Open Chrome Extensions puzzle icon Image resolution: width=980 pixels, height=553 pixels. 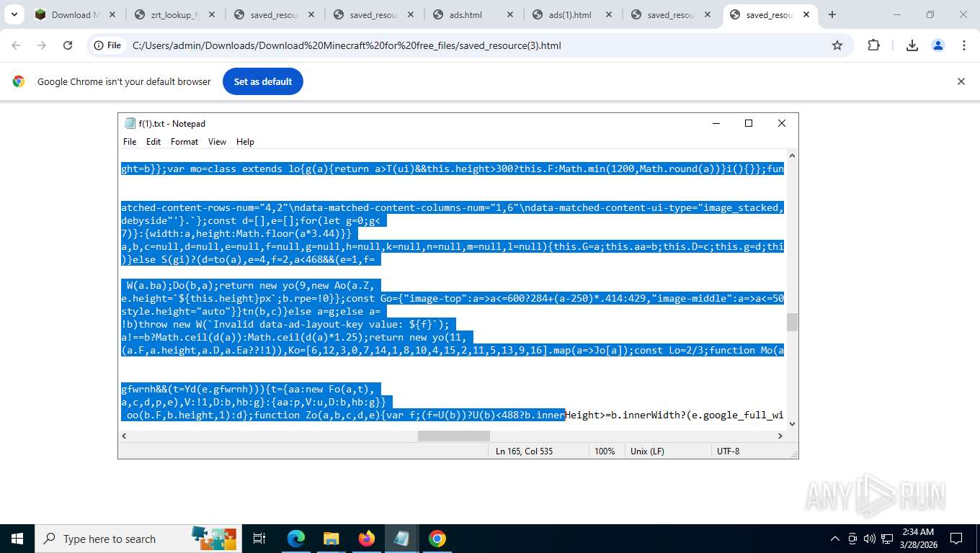(873, 45)
